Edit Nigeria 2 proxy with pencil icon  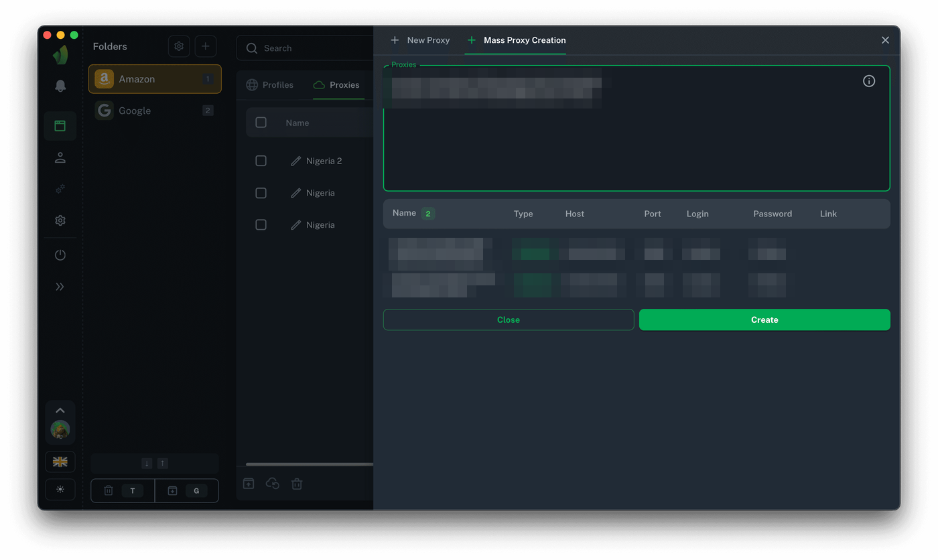(295, 161)
